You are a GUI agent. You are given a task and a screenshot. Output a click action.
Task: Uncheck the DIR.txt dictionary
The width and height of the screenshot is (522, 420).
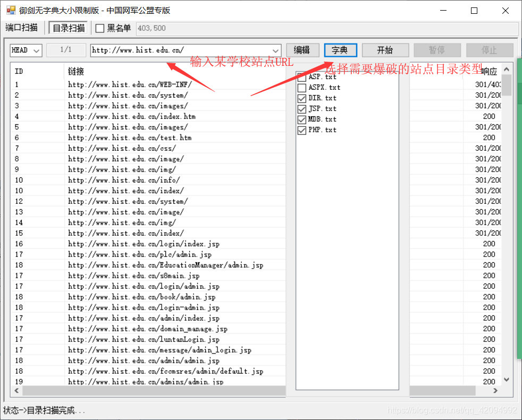click(302, 98)
